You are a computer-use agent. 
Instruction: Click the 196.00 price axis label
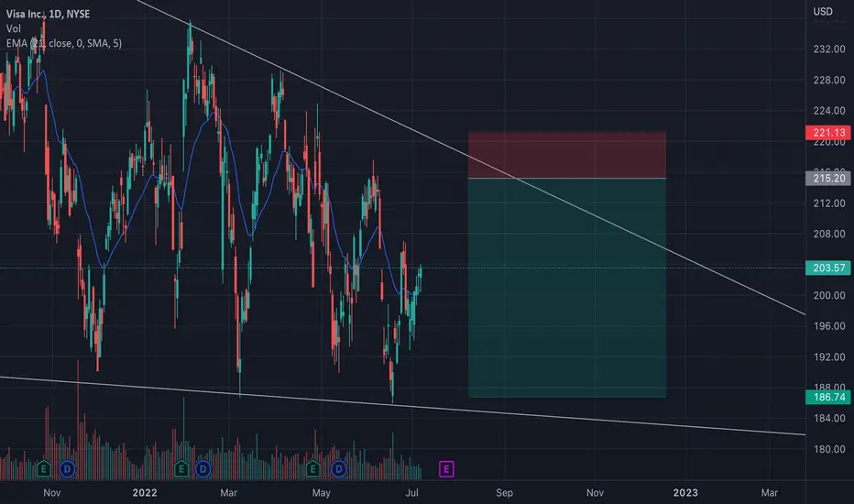point(829,326)
